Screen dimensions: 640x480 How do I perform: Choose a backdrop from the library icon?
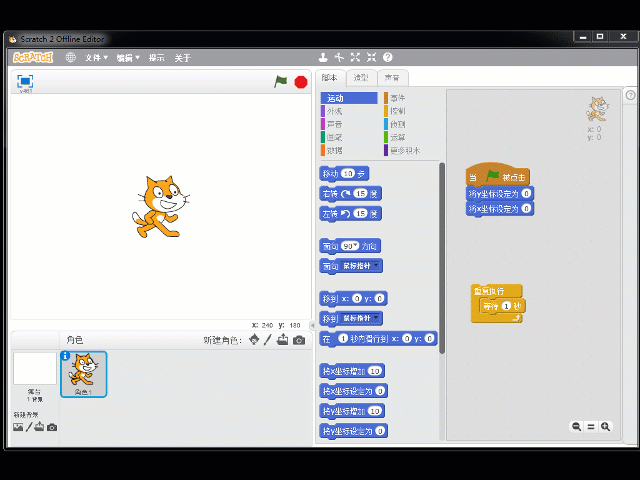coord(18,427)
